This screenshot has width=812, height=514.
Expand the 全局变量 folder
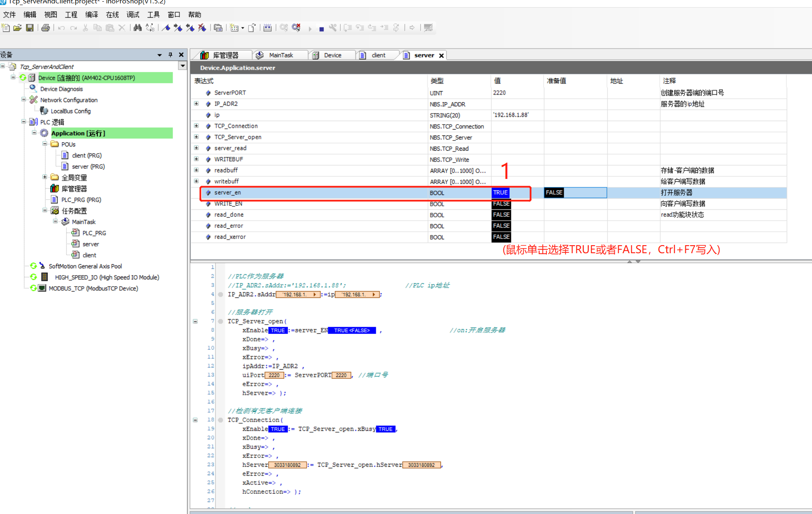point(45,177)
